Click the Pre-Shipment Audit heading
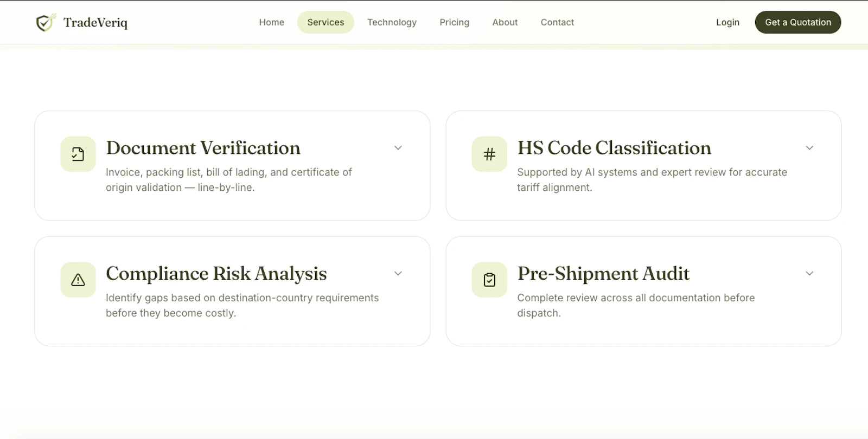 click(x=603, y=274)
